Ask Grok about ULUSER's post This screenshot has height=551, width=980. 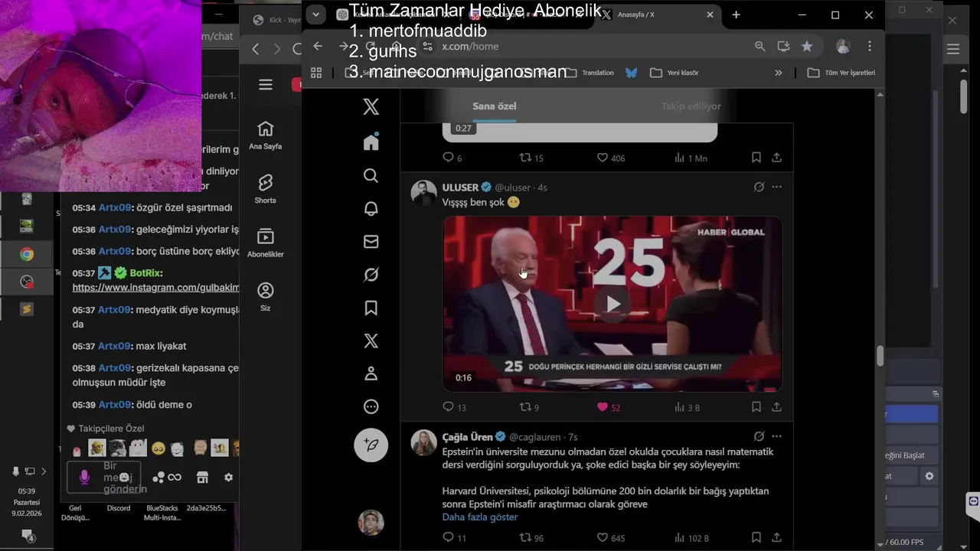coord(759,187)
